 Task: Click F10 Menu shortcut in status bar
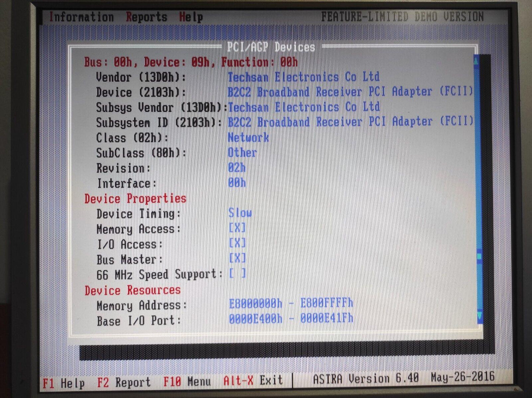(x=187, y=381)
